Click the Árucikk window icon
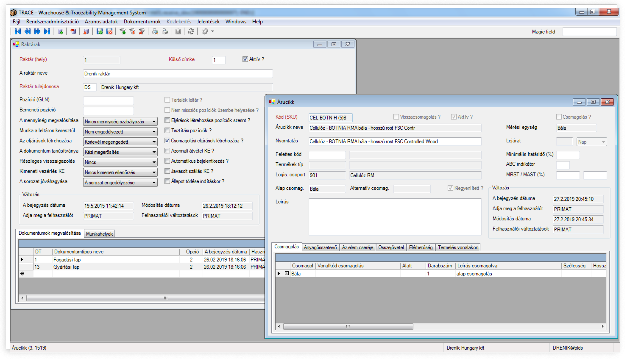Viewport: 630px width, 364px height. 272,102
